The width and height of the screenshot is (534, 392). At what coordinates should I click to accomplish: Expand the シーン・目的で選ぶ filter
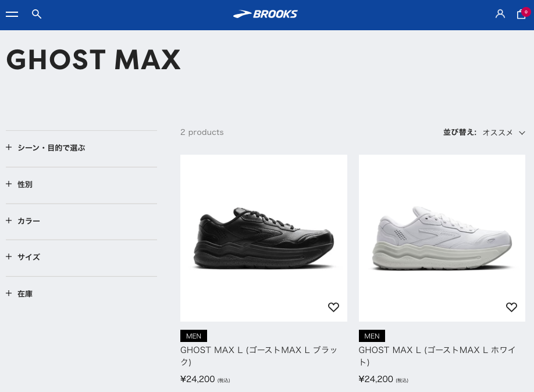[51, 148]
